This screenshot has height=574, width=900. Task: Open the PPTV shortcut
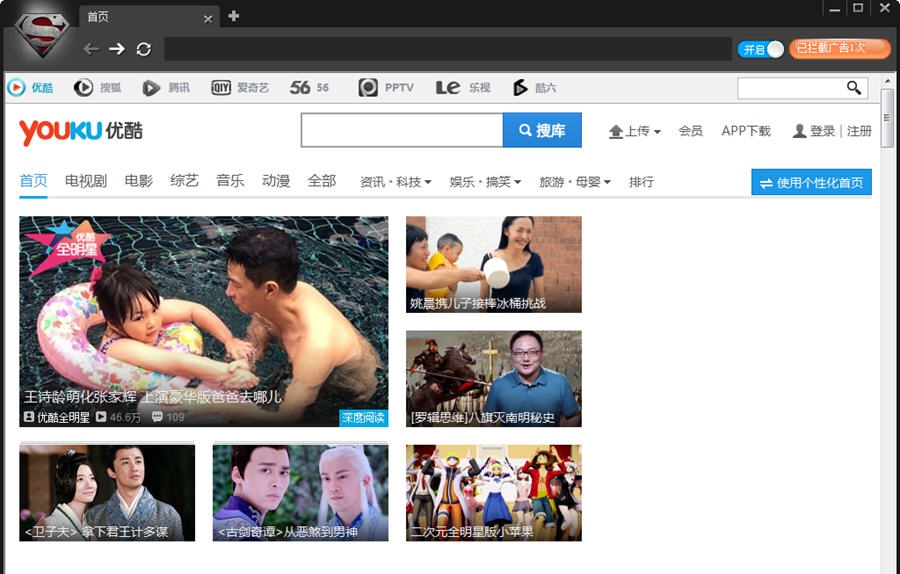tap(386, 87)
